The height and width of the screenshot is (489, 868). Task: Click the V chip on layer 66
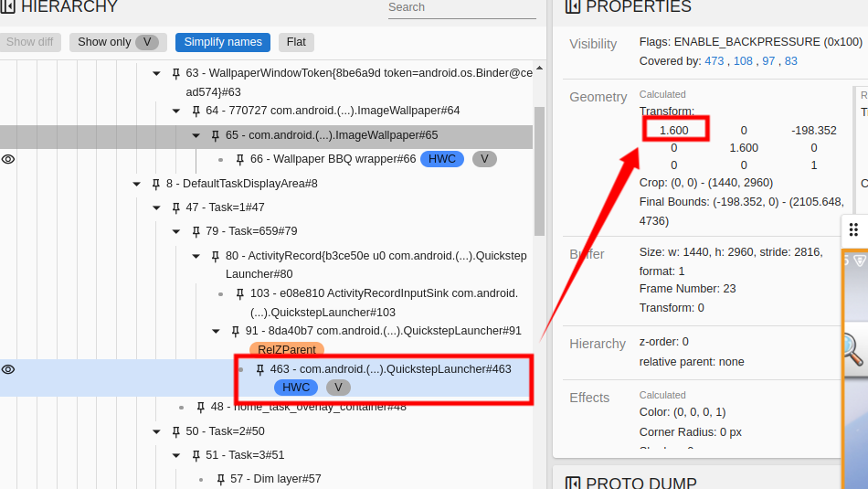click(484, 159)
